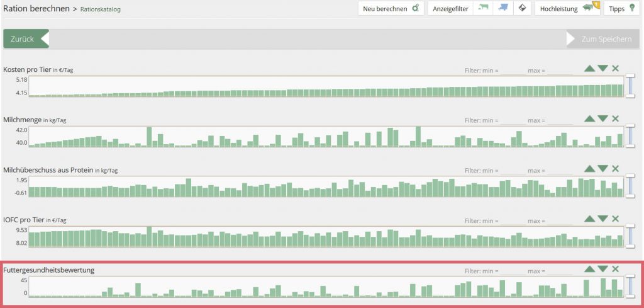Focus the Futtergesundheitsbewertung min filter field
Viewport: 644px width, 308px height.
click(x=513, y=271)
